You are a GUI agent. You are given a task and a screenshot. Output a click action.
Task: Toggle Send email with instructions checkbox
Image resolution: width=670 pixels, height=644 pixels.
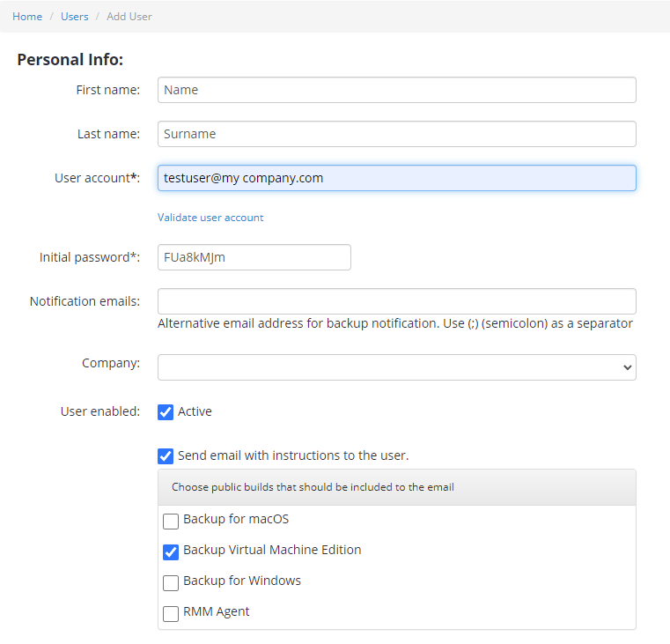click(x=166, y=455)
